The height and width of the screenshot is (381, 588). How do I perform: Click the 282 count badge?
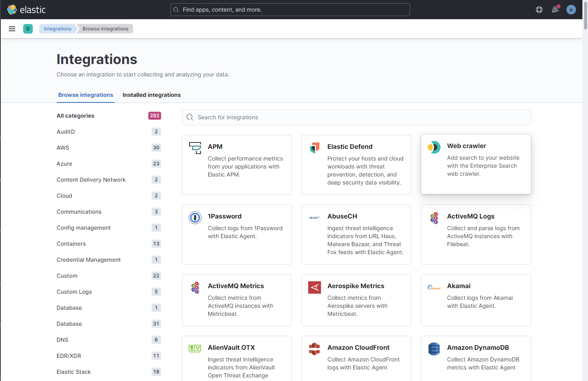[155, 116]
